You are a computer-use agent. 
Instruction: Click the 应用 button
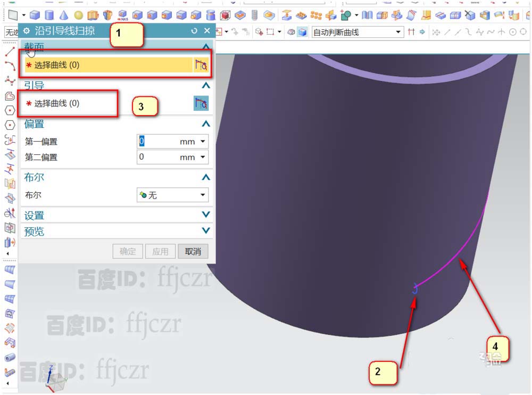coord(160,251)
